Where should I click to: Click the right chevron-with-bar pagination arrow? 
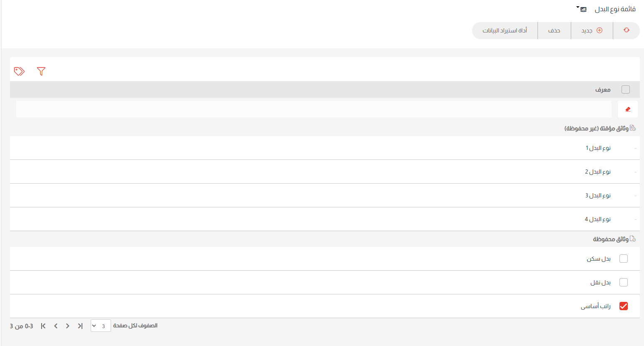click(x=80, y=326)
